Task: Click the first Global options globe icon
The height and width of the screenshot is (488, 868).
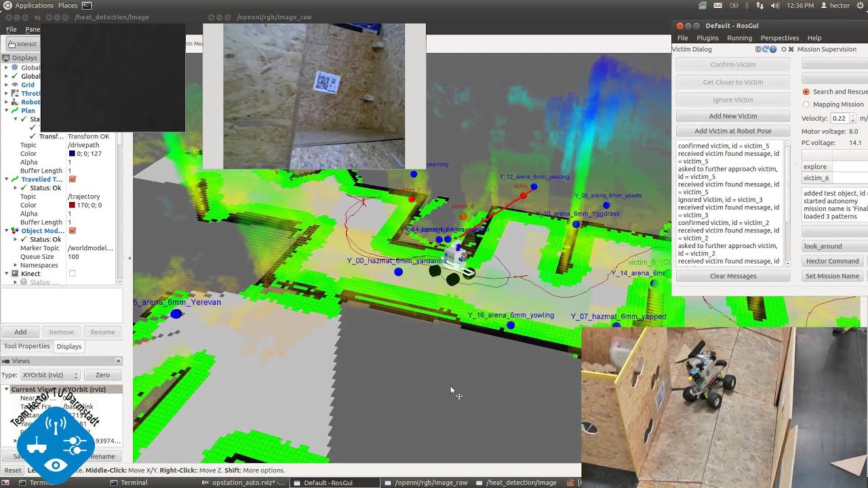Action: pos(15,68)
